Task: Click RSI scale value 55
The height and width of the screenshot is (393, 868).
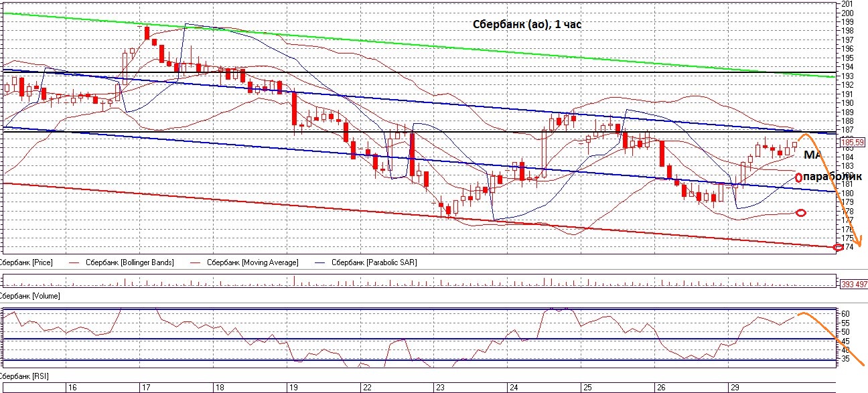Action: click(x=846, y=323)
